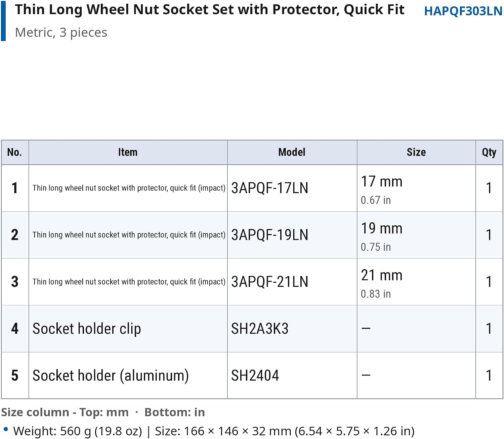Click the SH2A3K3 model cell
Image resolution: width=504 pixels, height=439 pixels.
coord(292,328)
